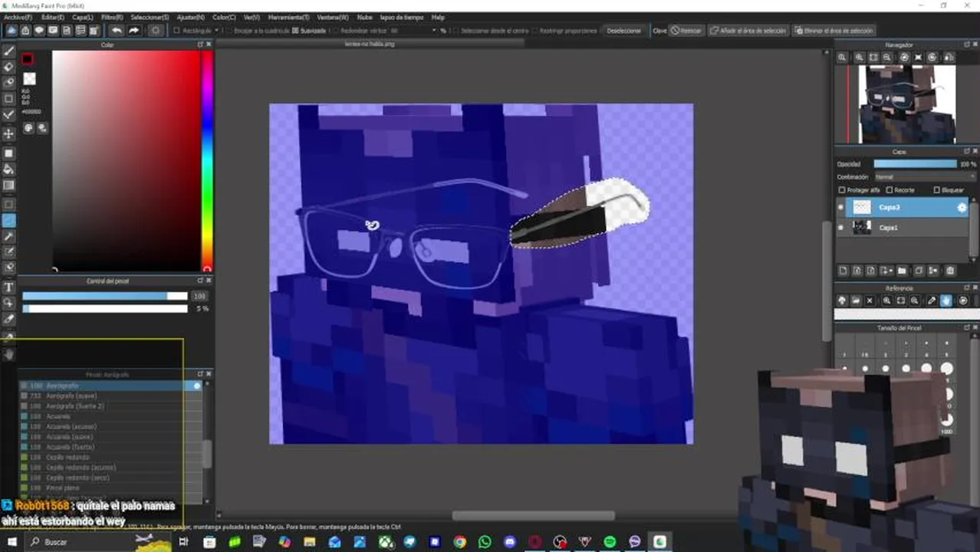
Task: Toggle Suavizado checkbox in options bar
Action: (296, 31)
